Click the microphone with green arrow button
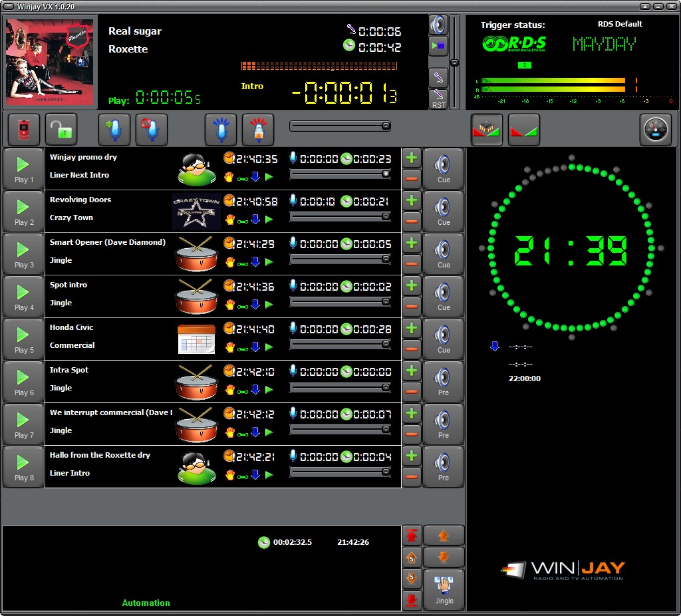The height and width of the screenshot is (616, 681). click(x=114, y=130)
